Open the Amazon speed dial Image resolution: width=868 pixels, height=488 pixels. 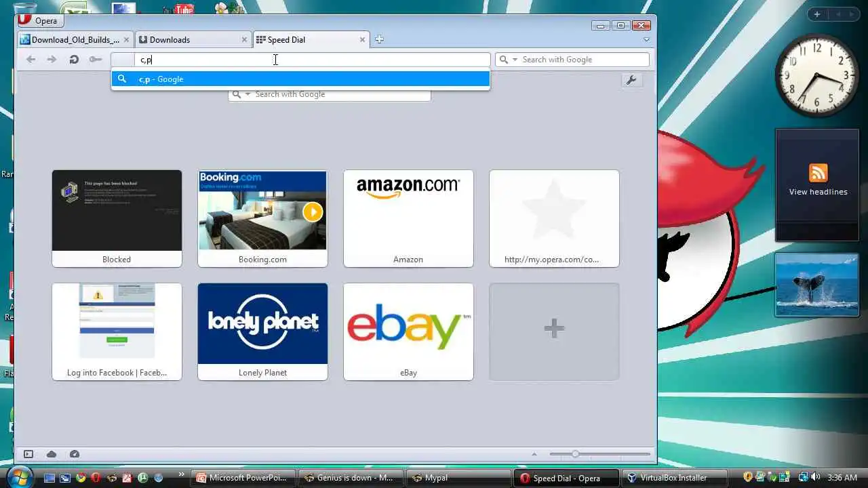pyautogui.click(x=408, y=218)
